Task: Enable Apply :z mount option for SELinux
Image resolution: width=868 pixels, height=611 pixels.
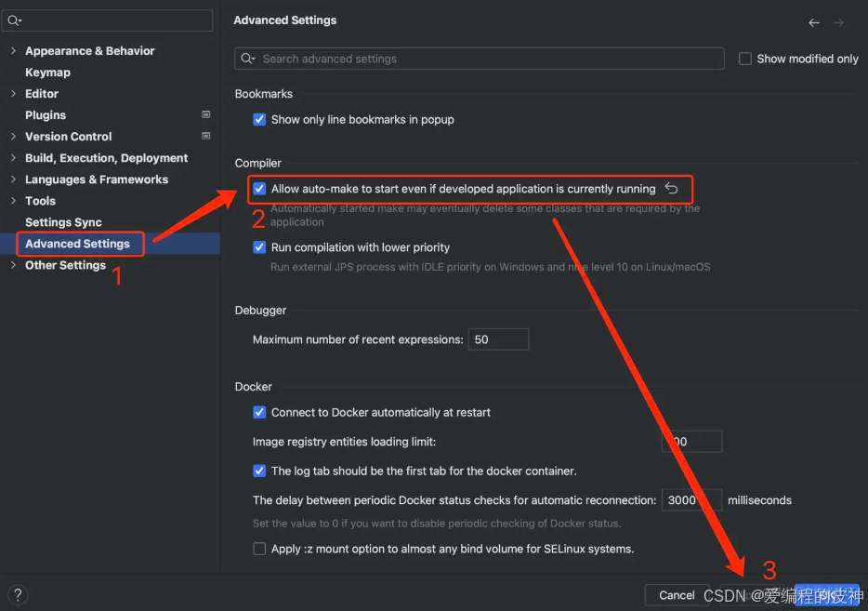Action: point(259,549)
